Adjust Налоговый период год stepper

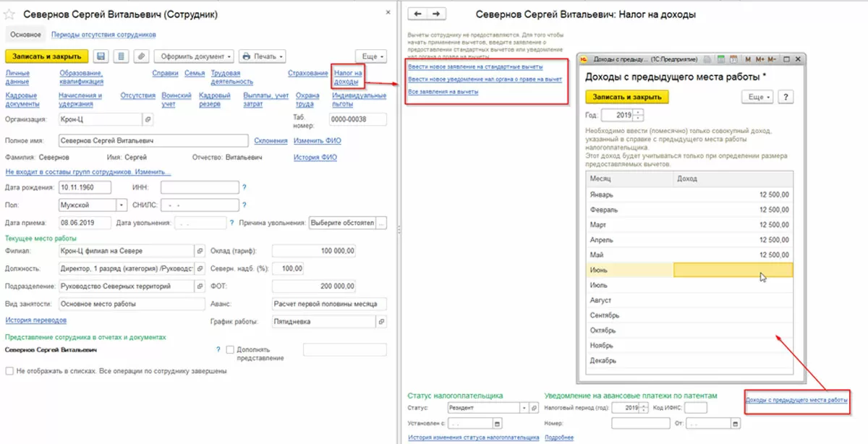point(644,408)
